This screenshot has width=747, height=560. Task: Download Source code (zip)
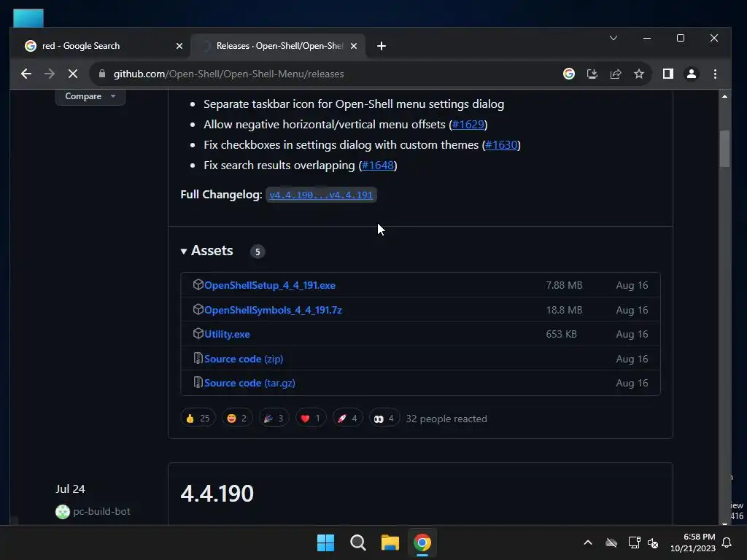[244, 359]
